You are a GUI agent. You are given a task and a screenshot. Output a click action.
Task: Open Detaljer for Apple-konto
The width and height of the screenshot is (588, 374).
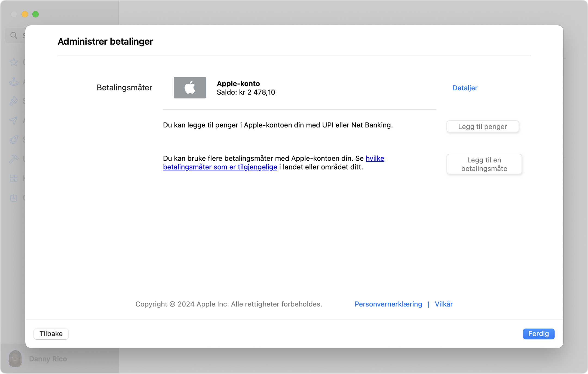tap(465, 88)
